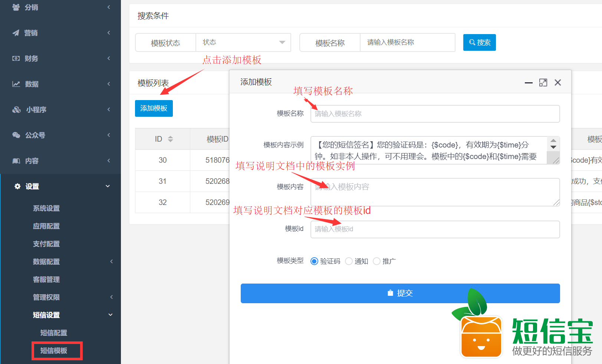Image resolution: width=602 pixels, height=364 pixels.
Task: Click the 添加模板 button
Action: 154,108
